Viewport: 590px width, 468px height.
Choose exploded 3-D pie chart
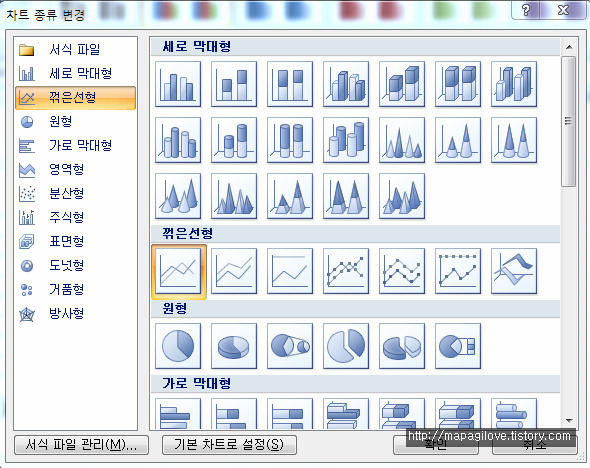[402, 346]
